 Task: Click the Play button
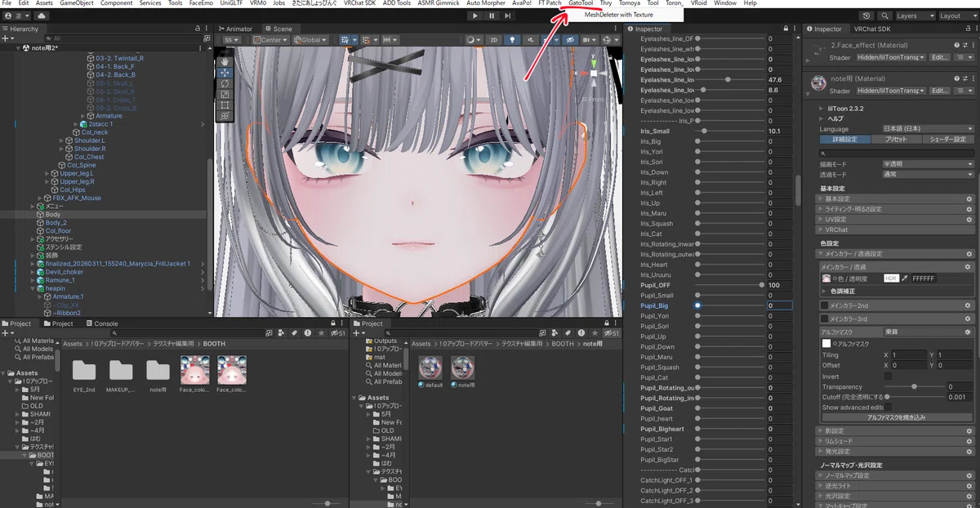(475, 16)
